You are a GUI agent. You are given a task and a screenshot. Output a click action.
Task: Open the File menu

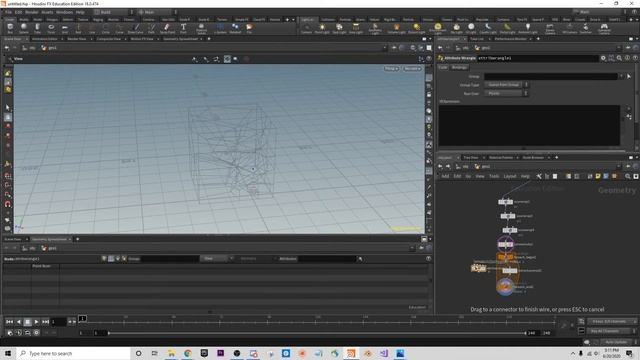pos(8,12)
